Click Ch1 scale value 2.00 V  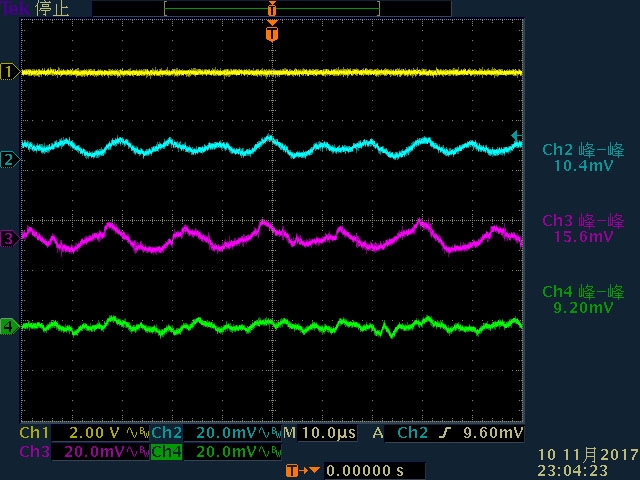[95, 433]
